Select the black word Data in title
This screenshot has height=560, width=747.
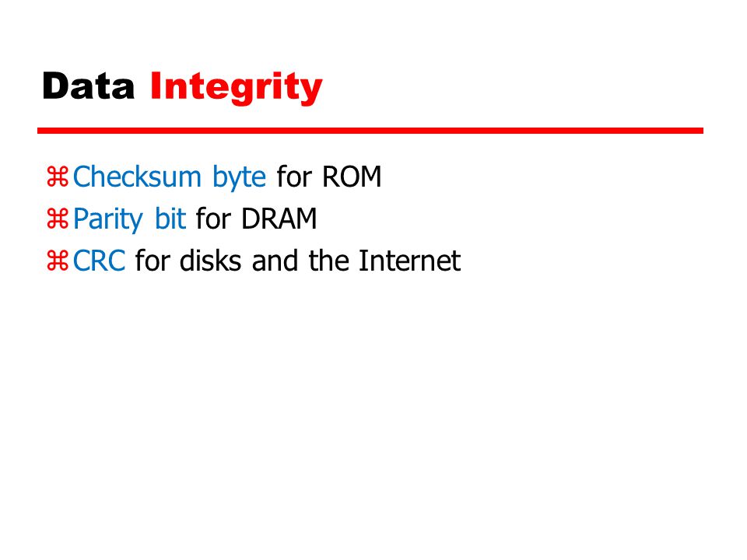(89, 86)
